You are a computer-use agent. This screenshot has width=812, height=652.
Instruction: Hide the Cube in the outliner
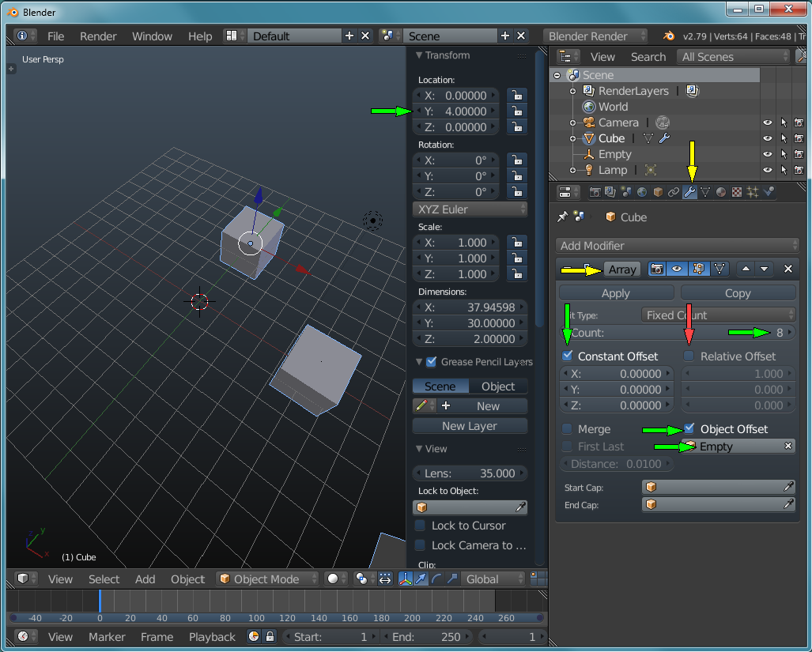point(767,138)
